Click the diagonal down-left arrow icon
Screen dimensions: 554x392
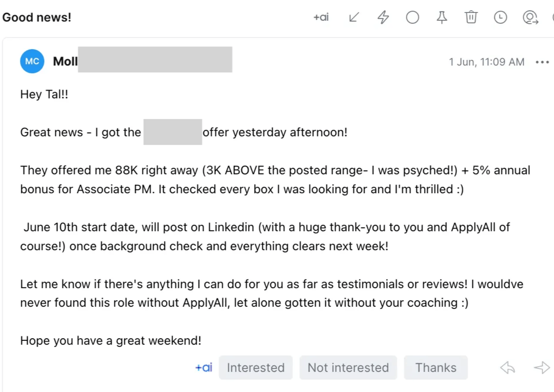[x=354, y=18]
